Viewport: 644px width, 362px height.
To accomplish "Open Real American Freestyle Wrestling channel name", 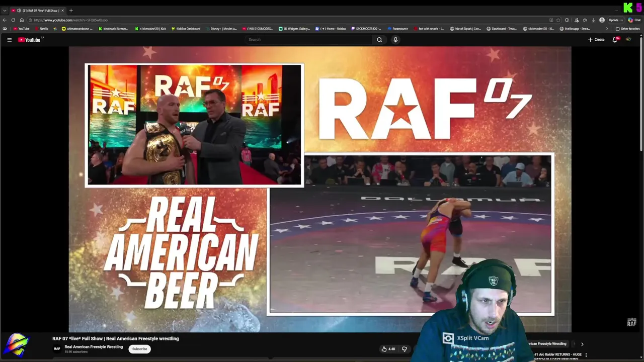I will click(x=94, y=347).
